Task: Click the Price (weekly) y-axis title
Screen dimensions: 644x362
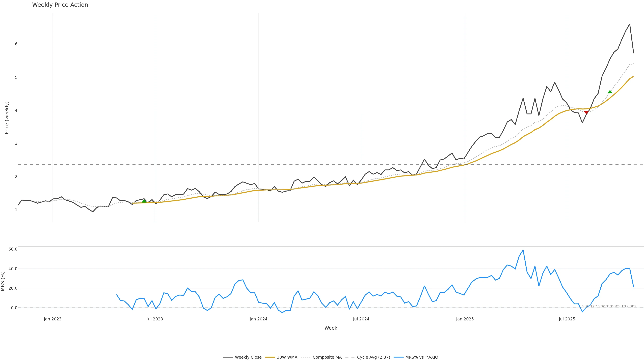Action: click(x=7, y=118)
